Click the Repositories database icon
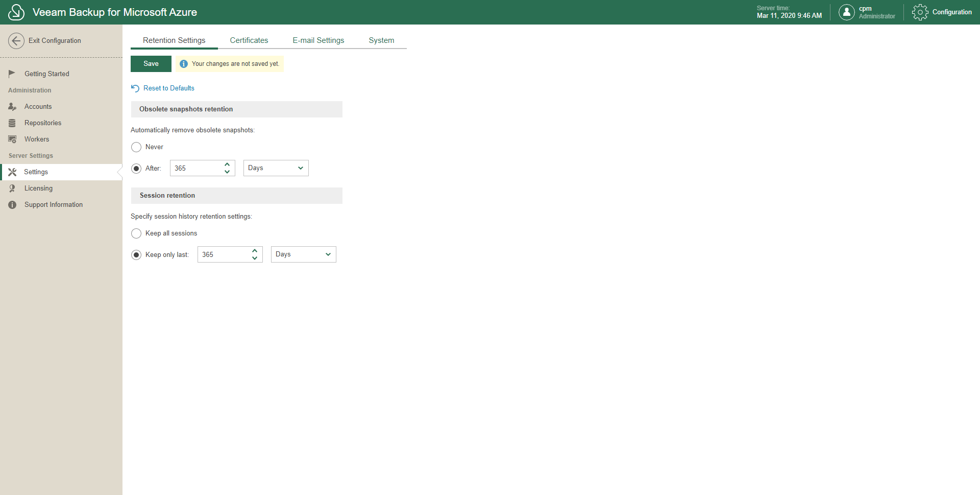The width and height of the screenshot is (980, 495). tap(12, 123)
